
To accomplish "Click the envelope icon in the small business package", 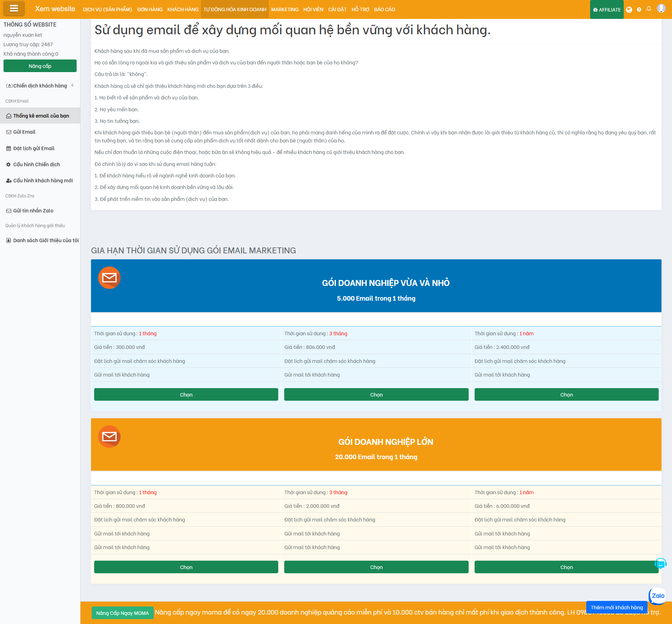I will [109, 278].
